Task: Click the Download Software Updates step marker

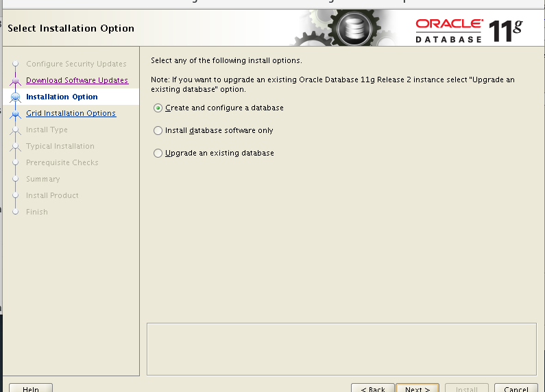Action: [x=15, y=81]
